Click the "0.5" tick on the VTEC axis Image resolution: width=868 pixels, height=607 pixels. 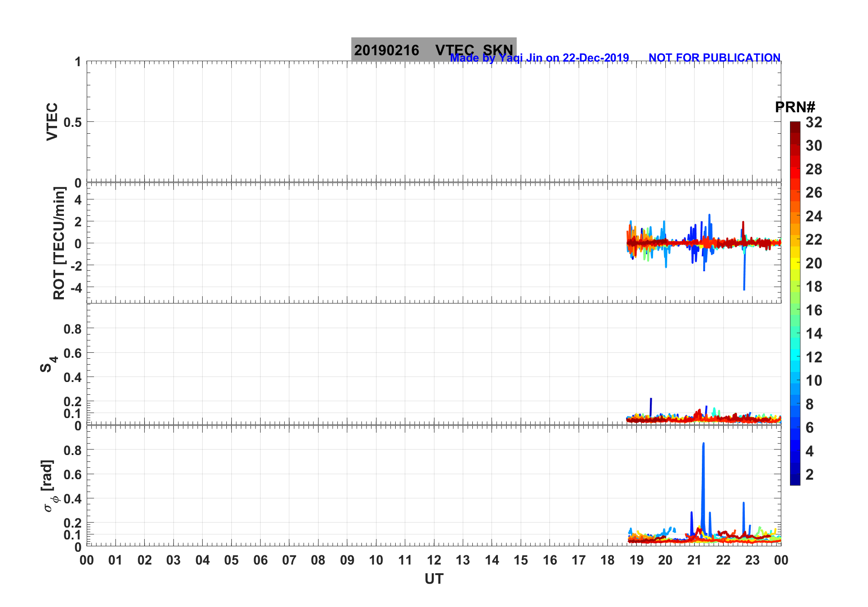(x=73, y=122)
